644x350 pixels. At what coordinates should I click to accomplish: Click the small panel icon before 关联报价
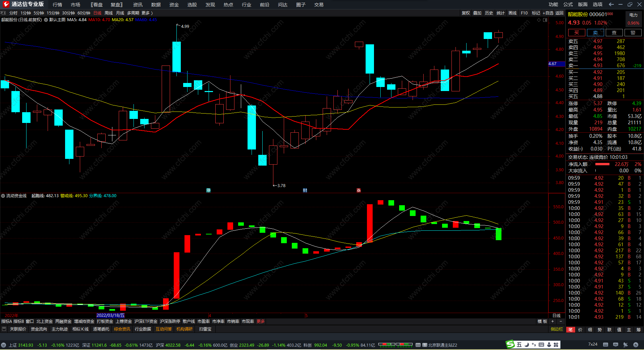[4, 329]
